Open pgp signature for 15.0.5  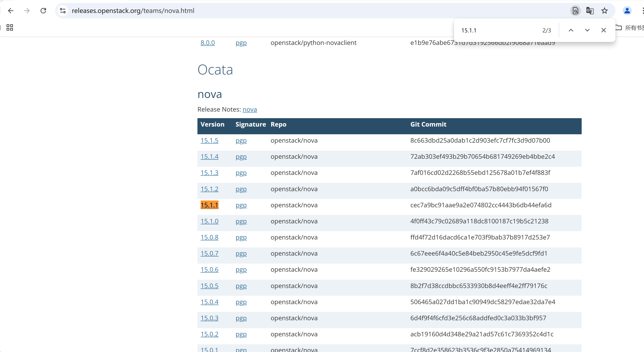(x=241, y=286)
